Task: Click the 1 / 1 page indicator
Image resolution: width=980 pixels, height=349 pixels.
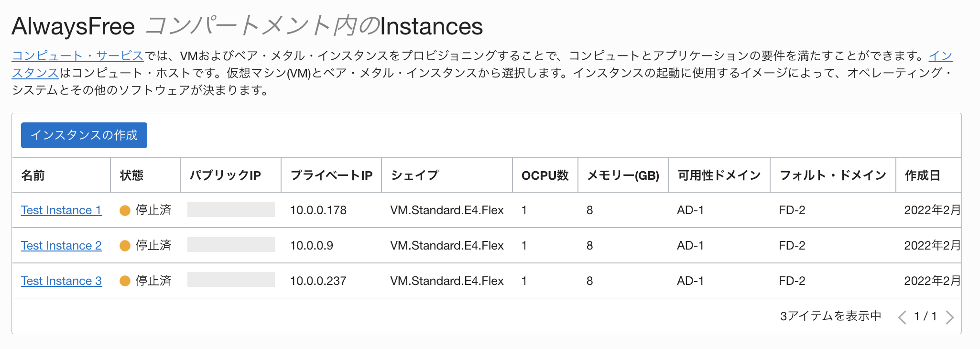Action: pyautogui.click(x=926, y=316)
